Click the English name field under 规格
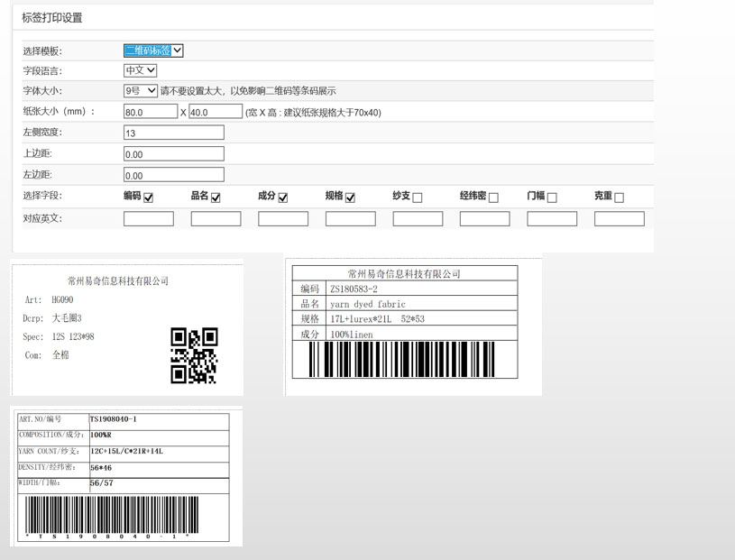This screenshot has height=560, width=735. point(351,219)
